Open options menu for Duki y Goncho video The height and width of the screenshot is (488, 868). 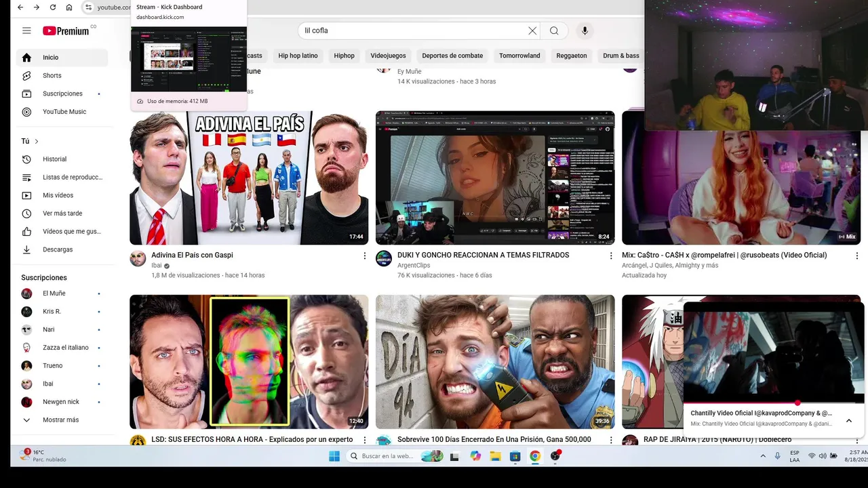pos(610,256)
